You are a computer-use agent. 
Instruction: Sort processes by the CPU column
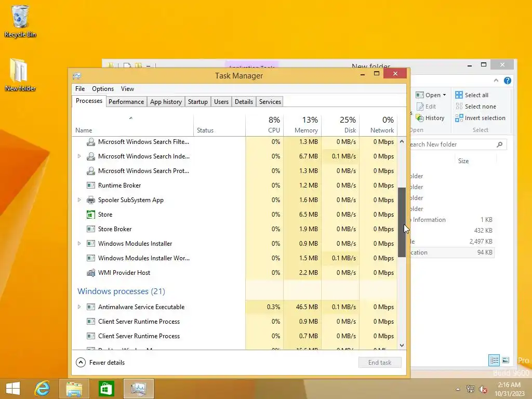tap(264, 125)
